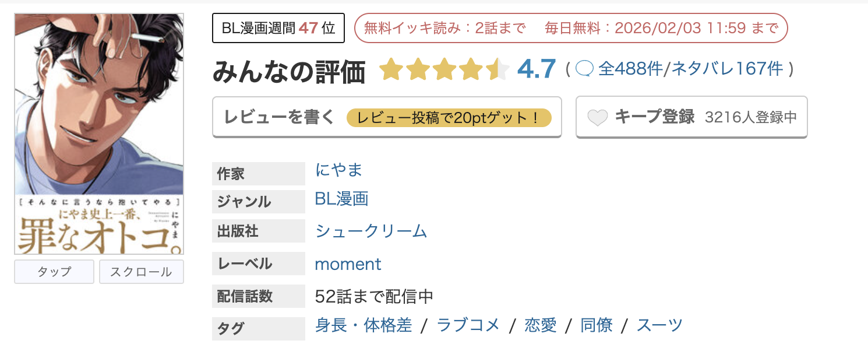Open the publisher シュークリーム link
The image size is (868, 358).
click(371, 231)
